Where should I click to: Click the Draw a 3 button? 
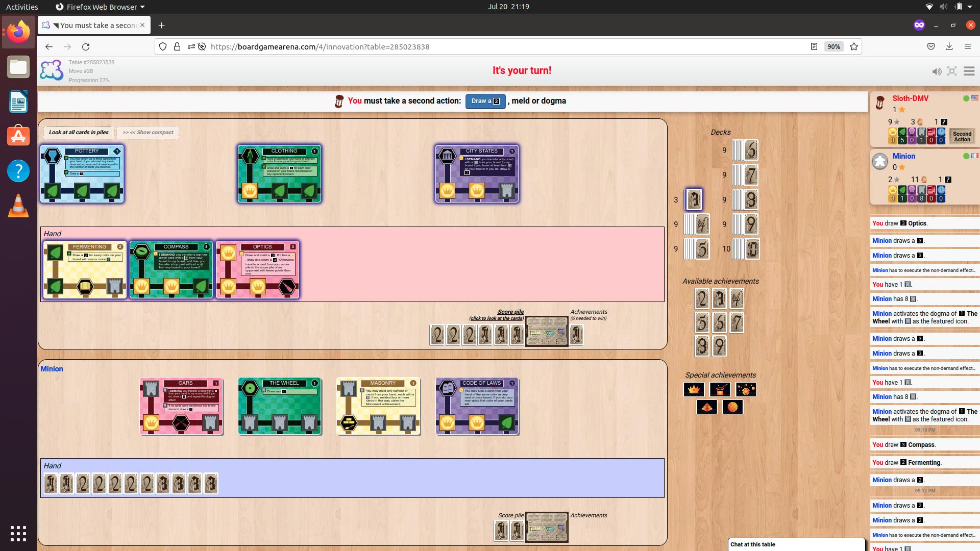[x=485, y=101]
